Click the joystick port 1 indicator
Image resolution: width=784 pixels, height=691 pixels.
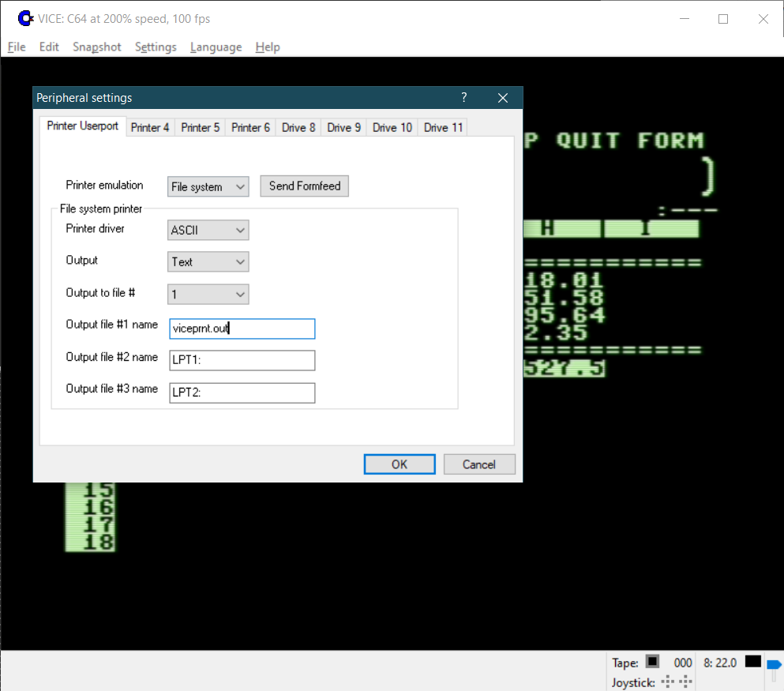pos(667,682)
